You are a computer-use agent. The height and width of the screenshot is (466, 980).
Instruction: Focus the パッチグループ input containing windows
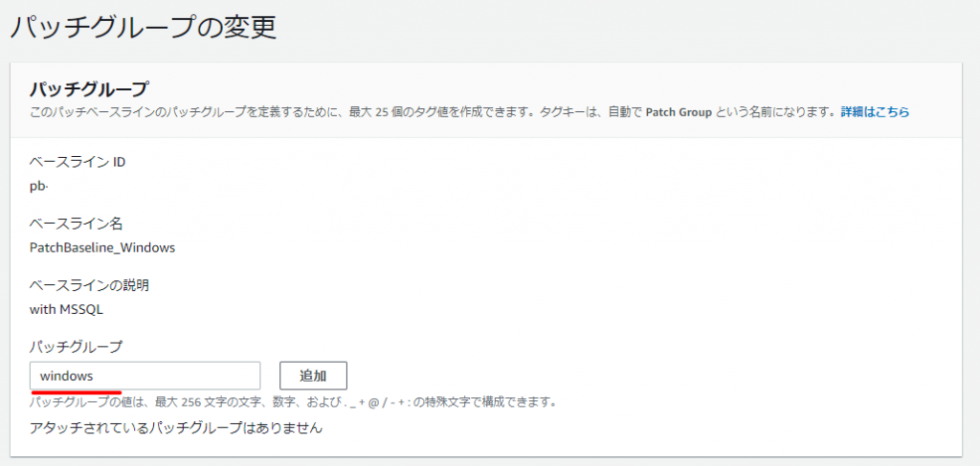coord(145,375)
